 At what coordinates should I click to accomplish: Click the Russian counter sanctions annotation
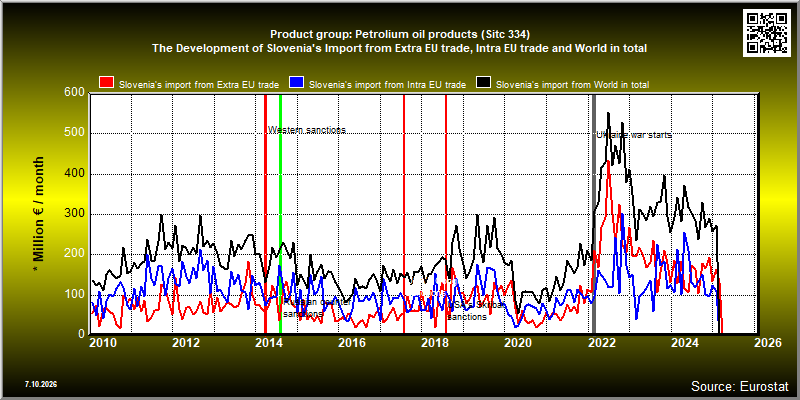pos(317,308)
